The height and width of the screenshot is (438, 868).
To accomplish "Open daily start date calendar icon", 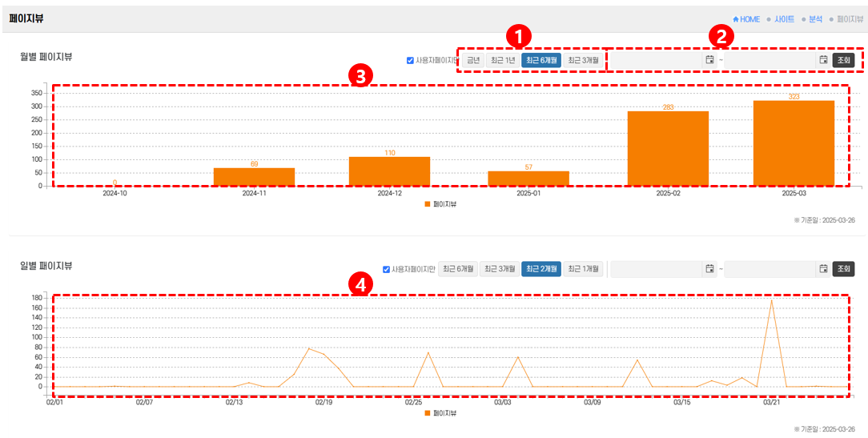I will click(x=709, y=269).
